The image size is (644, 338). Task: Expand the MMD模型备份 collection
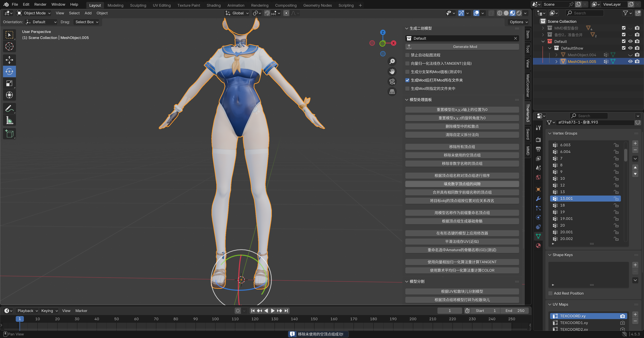[543, 28]
